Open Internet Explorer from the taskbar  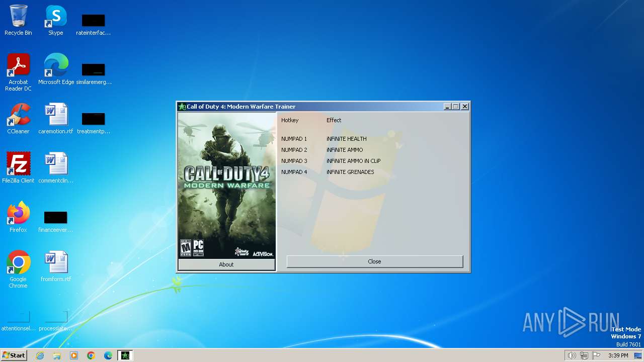40,355
